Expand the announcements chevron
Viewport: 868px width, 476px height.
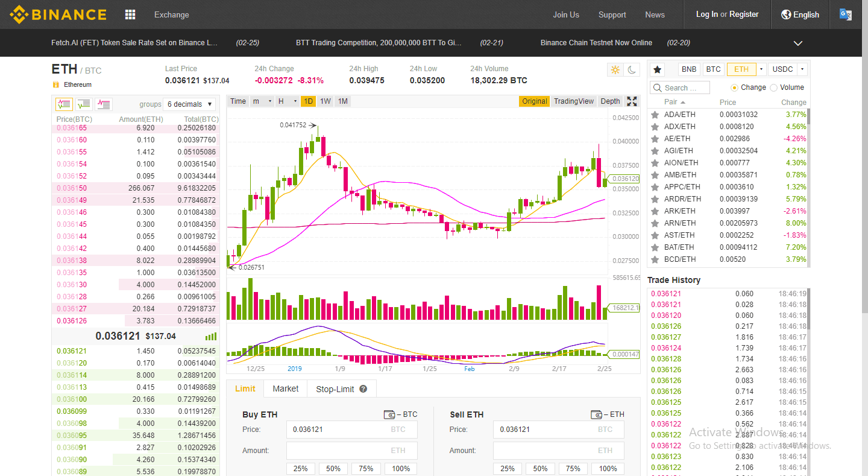798,43
